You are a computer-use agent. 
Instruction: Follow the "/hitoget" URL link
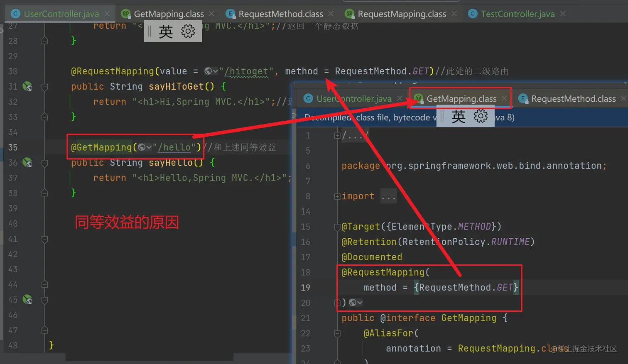[246, 71]
